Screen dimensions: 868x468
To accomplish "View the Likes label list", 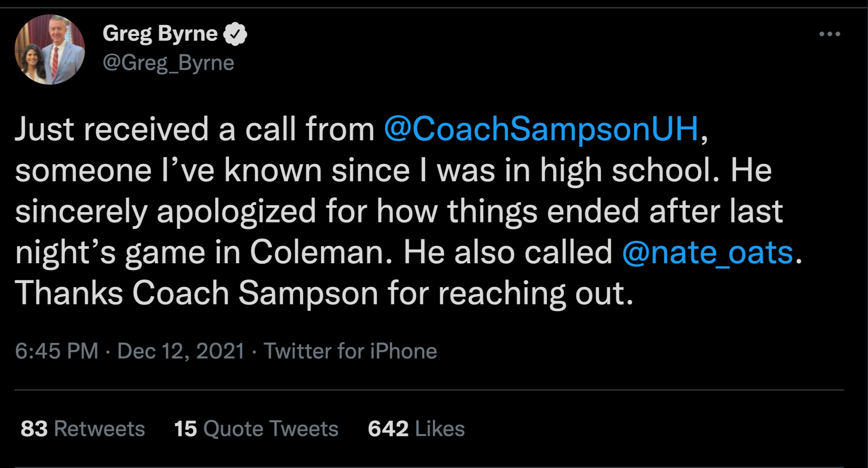I will pos(440,428).
